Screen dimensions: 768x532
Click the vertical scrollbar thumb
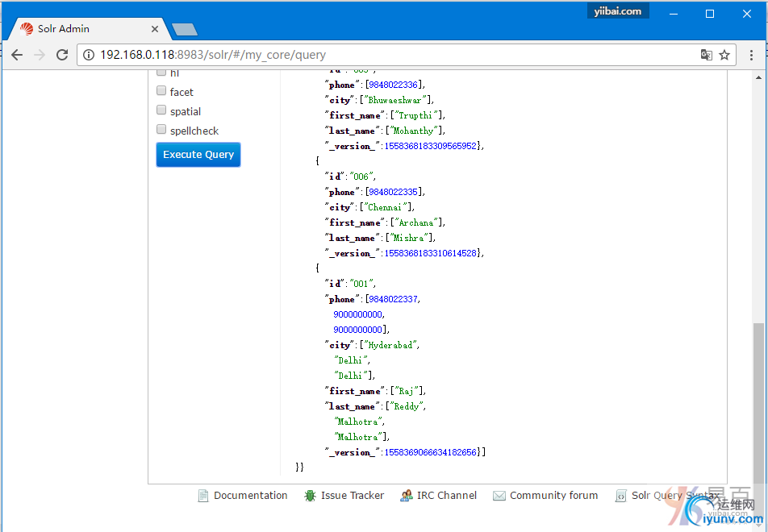(x=758, y=402)
